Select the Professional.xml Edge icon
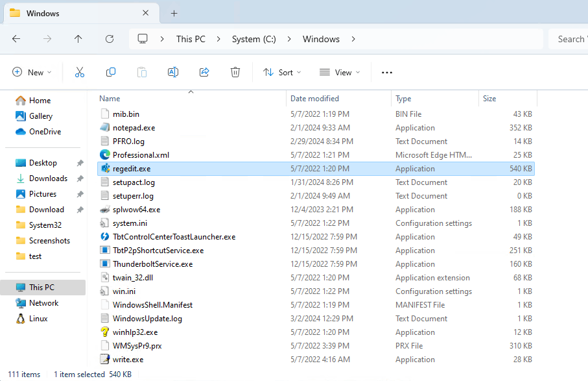The image size is (588, 381). pos(104,154)
